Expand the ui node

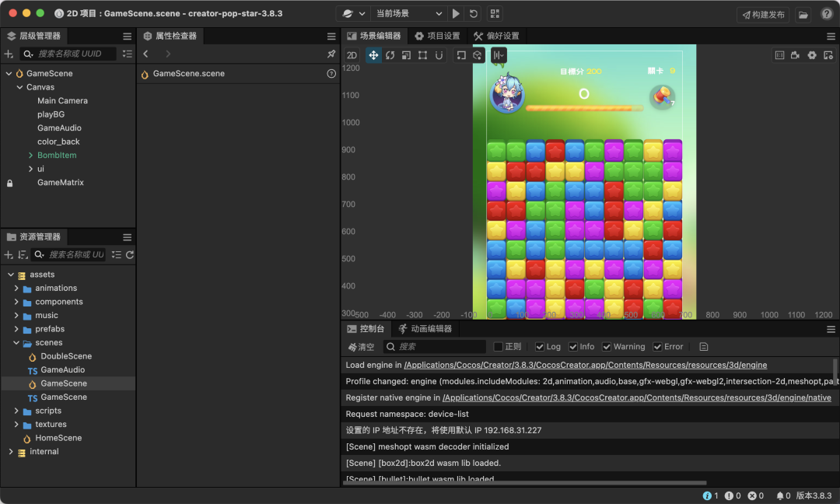30,169
